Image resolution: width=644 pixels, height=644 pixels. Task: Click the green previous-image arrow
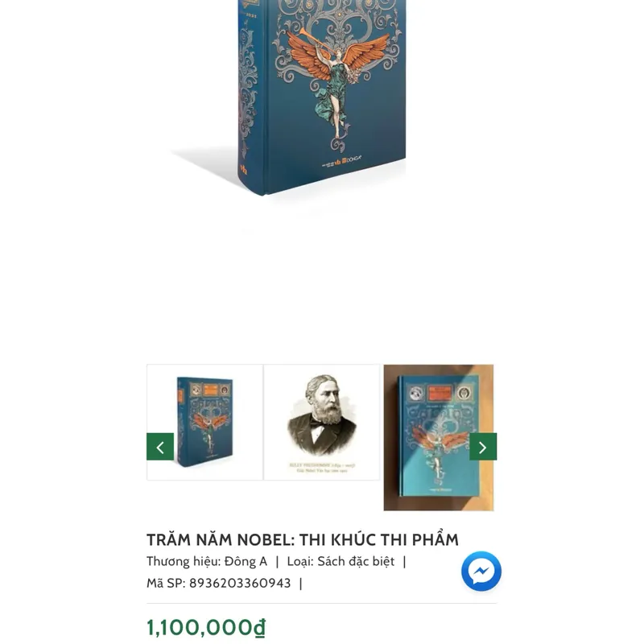[x=160, y=447]
